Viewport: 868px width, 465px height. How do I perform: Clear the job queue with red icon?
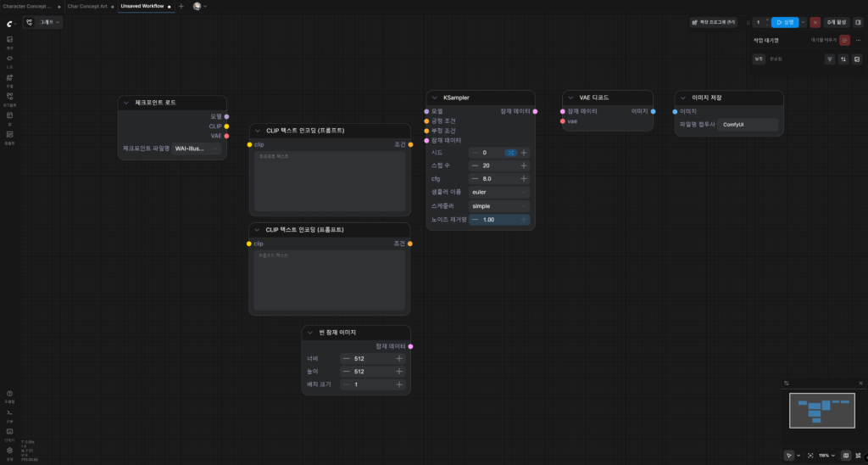click(x=844, y=40)
